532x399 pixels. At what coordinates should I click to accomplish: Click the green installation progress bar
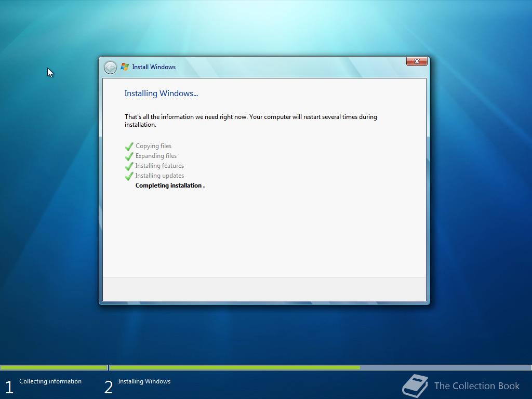click(234, 368)
